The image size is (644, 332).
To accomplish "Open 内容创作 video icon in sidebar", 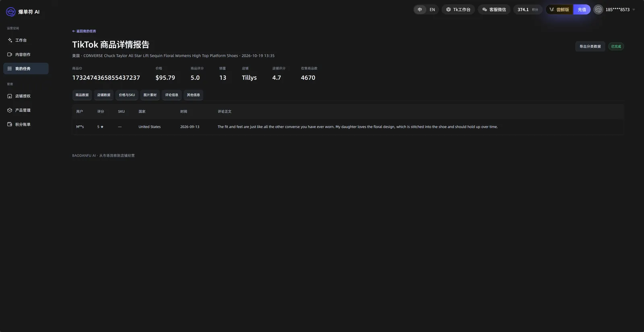I will pyautogui.click(x=10, y=54).
